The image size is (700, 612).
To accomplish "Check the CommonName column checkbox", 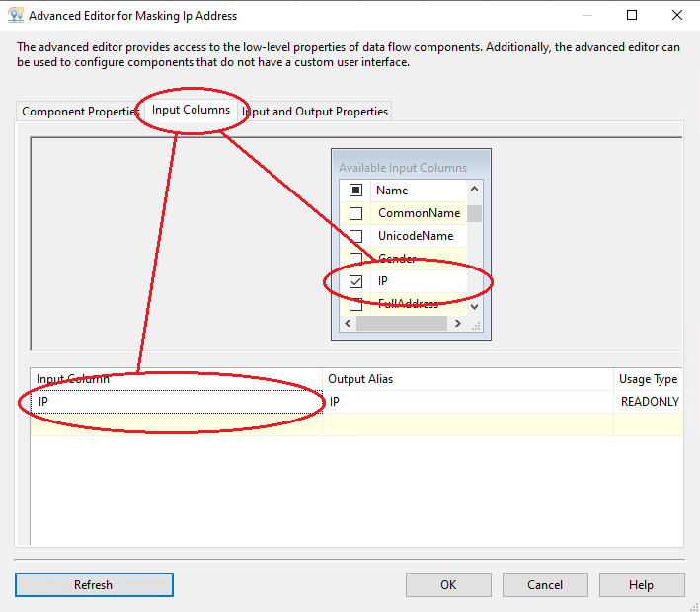I will [356, 213].
